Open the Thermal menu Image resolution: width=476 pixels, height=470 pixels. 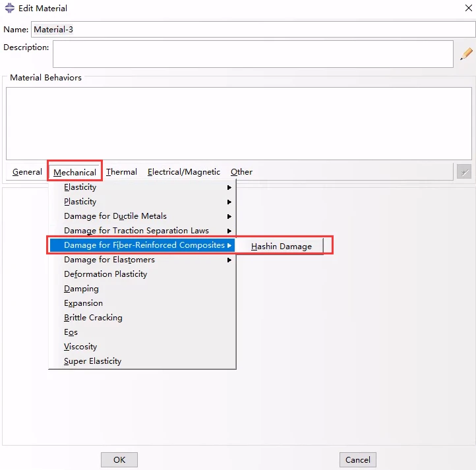[x=121, y=172]
